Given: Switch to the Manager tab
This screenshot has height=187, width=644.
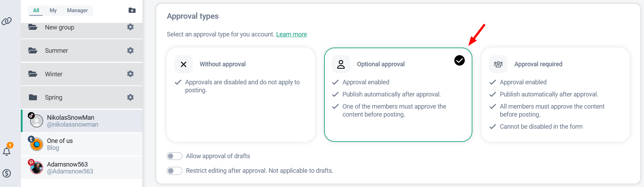Looking at the screenshot, I should pos(77,10).
